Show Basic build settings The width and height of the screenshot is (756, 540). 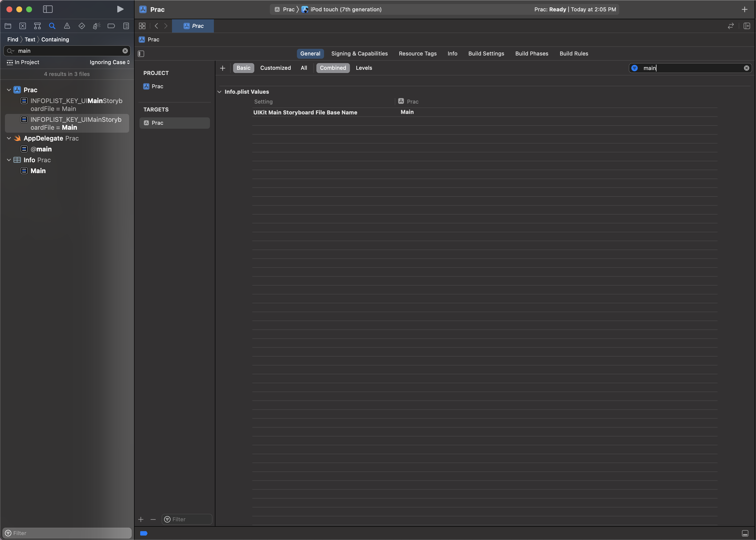[243, 68]
